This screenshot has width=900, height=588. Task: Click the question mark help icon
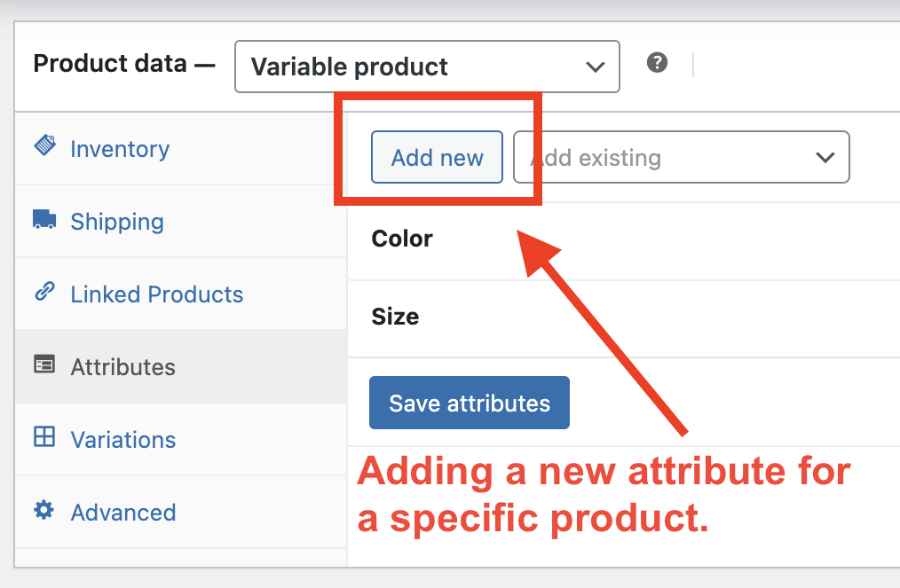point(657,63)
